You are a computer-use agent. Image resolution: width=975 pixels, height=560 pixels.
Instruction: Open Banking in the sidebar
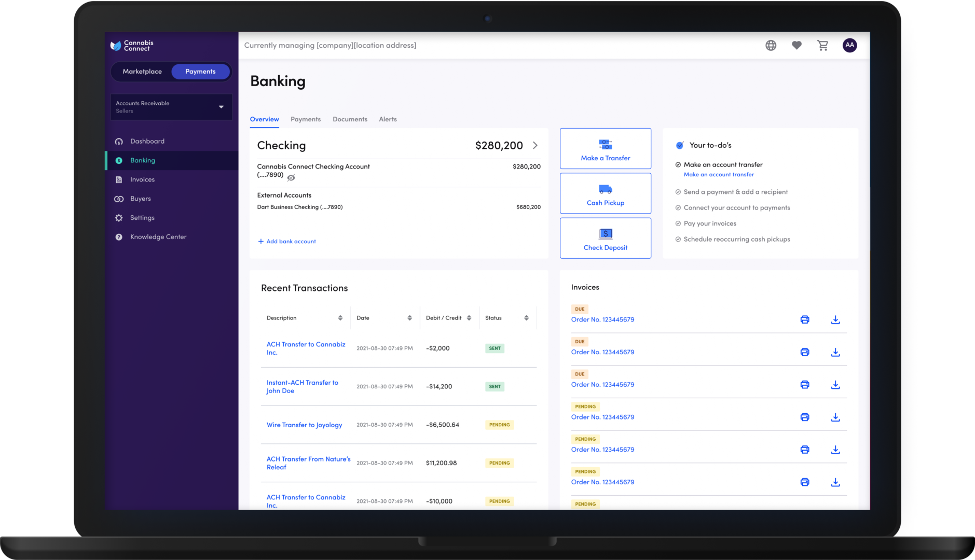[x=172, y=160]
